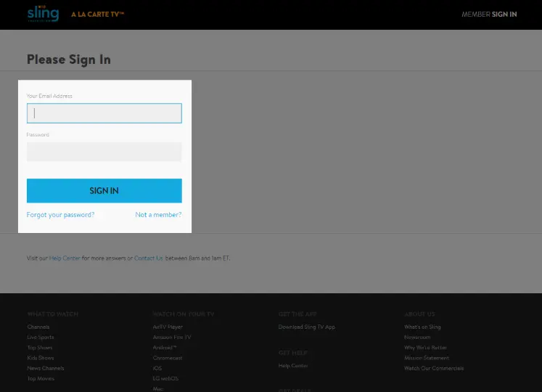Click the GET HELP footer heading

pyautogui.click(x=293, y=353)
